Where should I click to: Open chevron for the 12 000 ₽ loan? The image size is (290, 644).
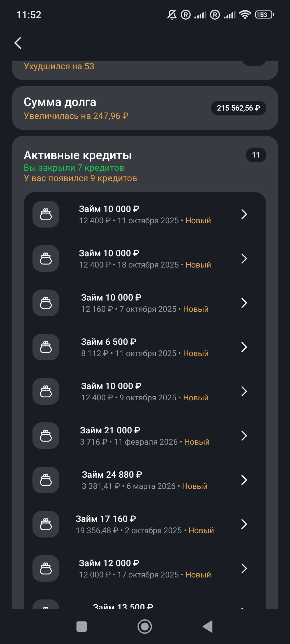coord(244,569)
